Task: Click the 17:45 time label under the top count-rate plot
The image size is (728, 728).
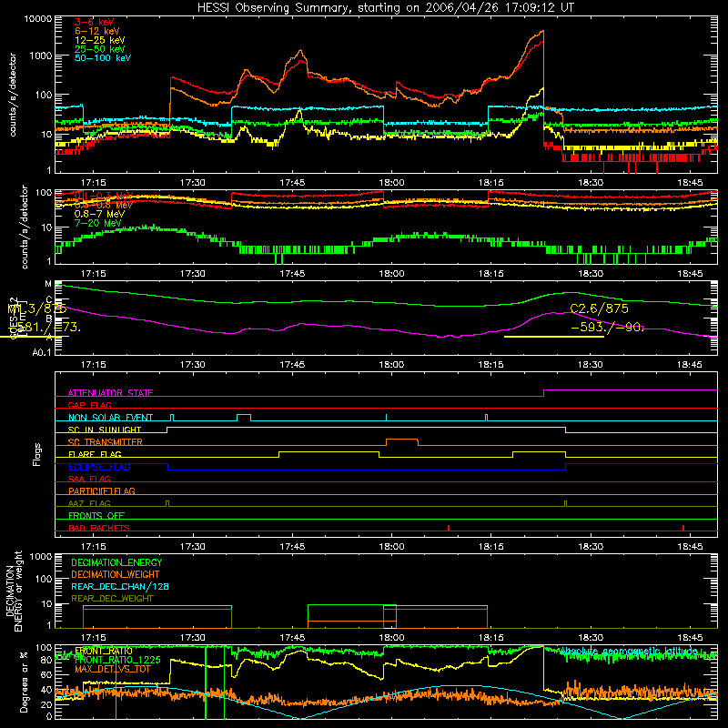Action: click(292, 183)
